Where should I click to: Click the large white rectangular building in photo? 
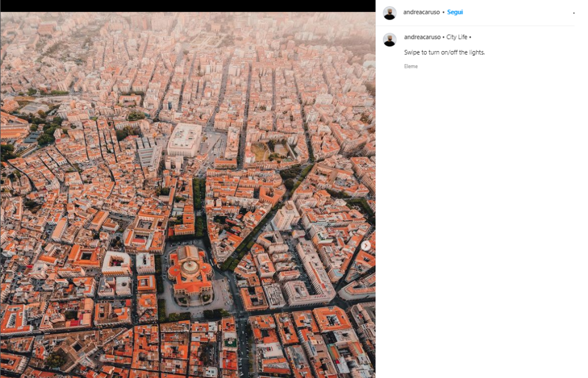pyautogui.click(x=184, y=139)
